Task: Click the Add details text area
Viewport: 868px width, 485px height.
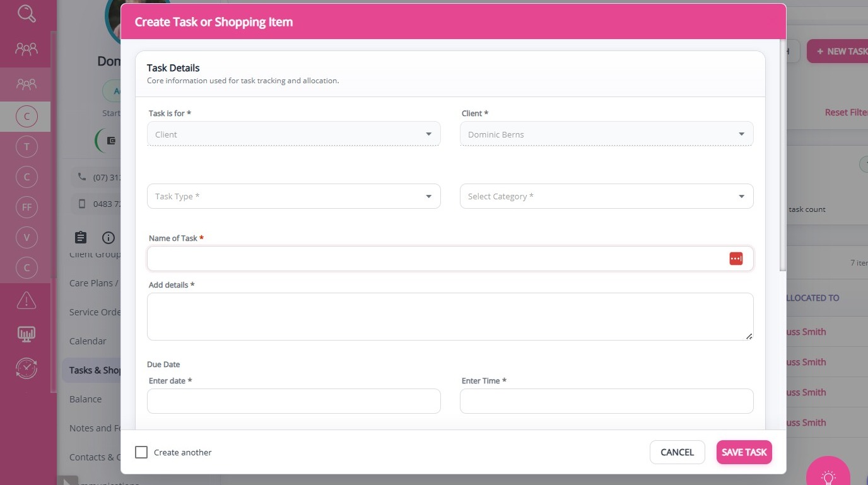Action: point(450,317)
